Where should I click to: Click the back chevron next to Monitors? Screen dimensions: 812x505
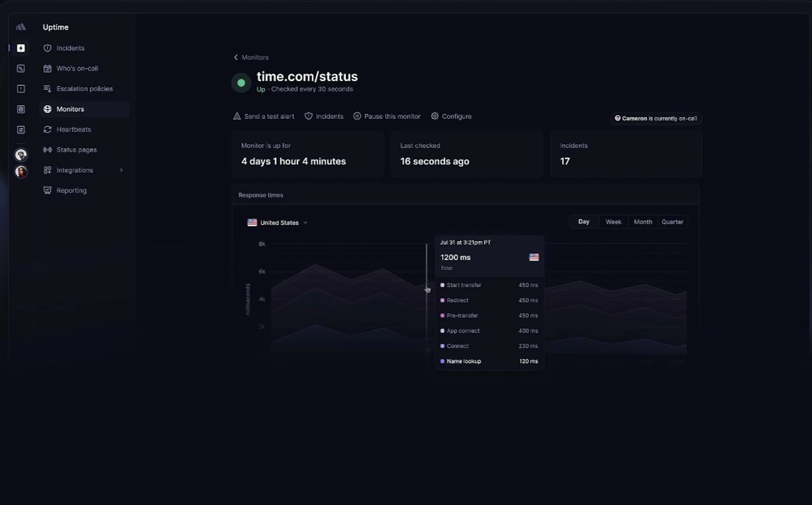(236, 58)
